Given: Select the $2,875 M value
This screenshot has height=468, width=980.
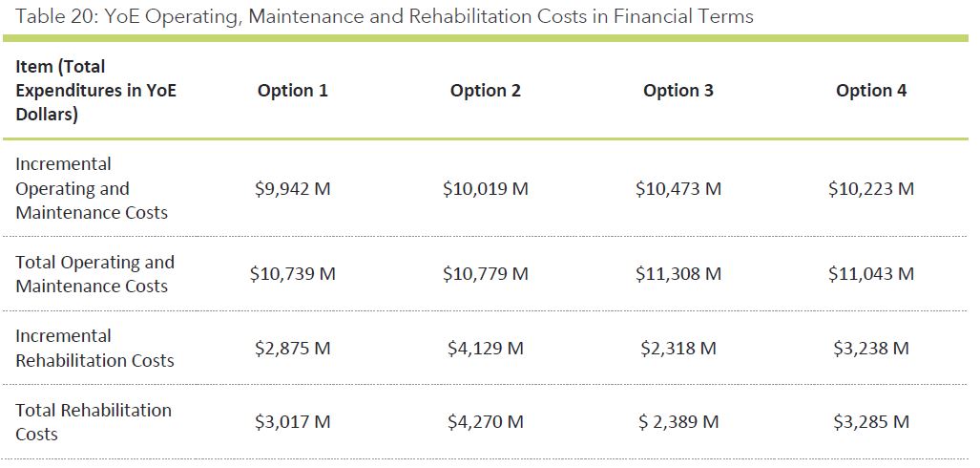Looking at the screenshot, I should point(293,349).
